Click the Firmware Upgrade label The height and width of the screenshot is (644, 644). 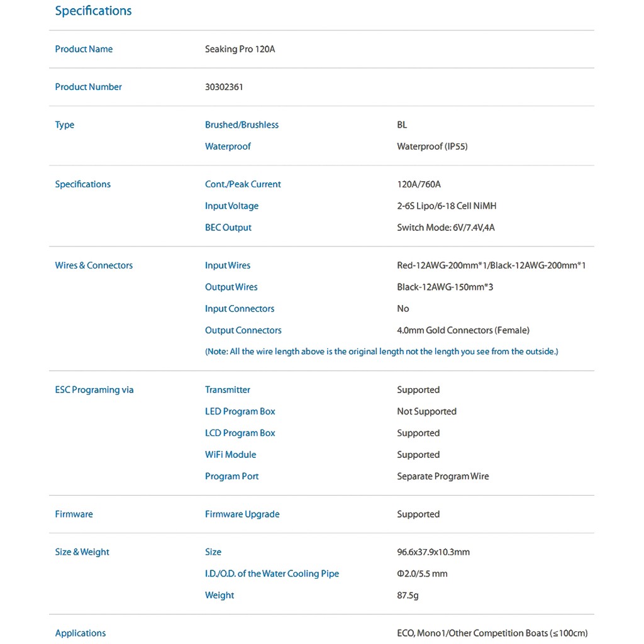coord(242,514)
